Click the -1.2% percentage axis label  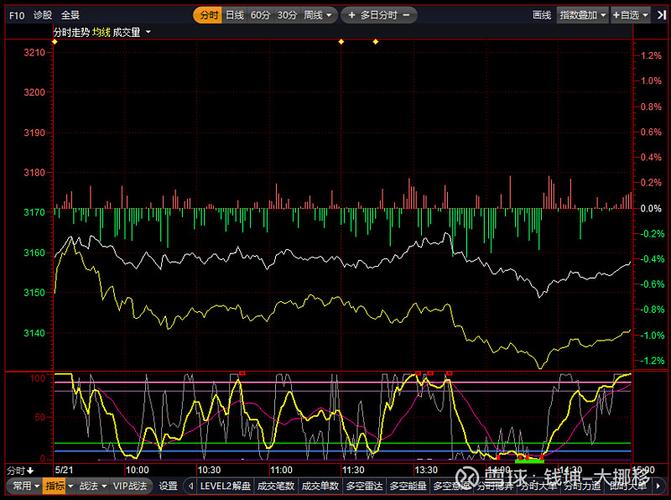click(x=651, y=360)
